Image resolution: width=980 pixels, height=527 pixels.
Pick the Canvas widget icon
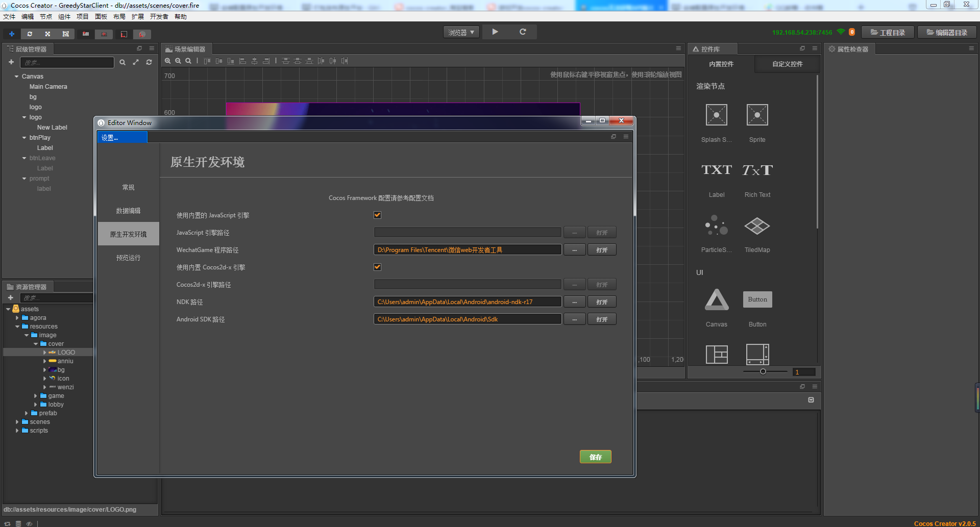pos(717,299)
